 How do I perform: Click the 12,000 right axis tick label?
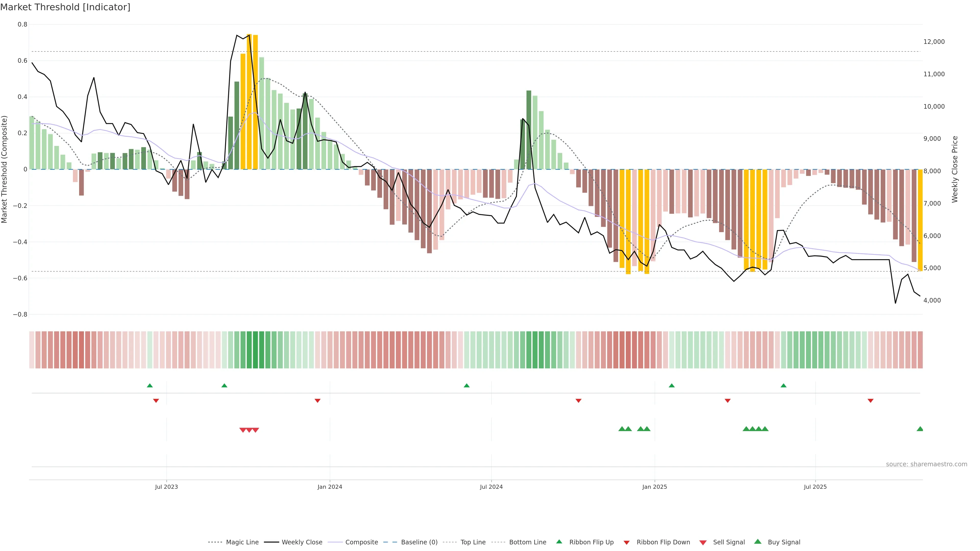coord(934,42)
